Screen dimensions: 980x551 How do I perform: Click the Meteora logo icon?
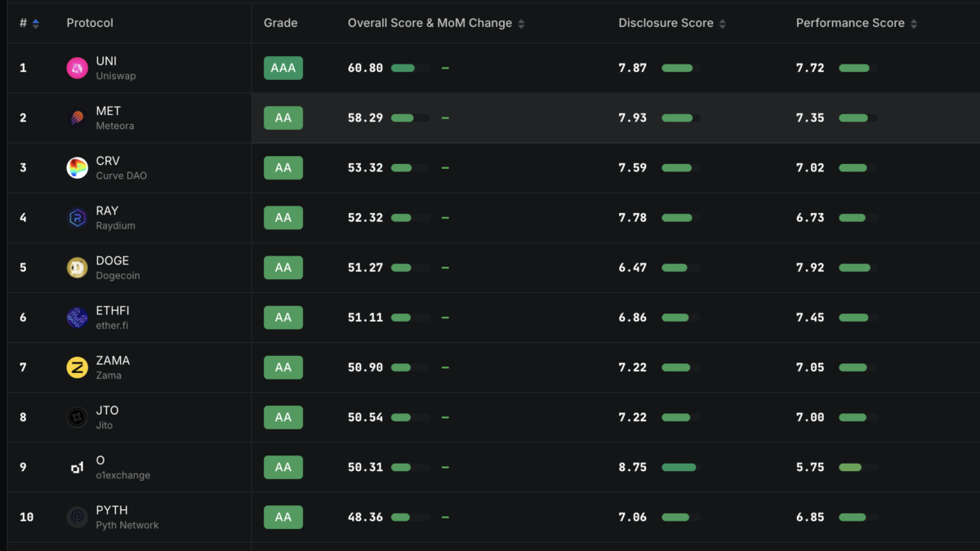[x=77, y=118]
